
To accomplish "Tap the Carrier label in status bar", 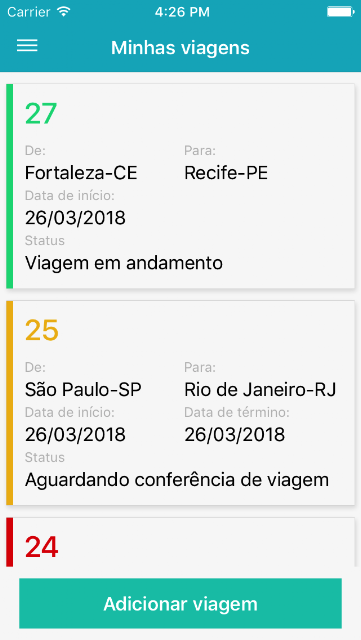I will coord(29,12).
